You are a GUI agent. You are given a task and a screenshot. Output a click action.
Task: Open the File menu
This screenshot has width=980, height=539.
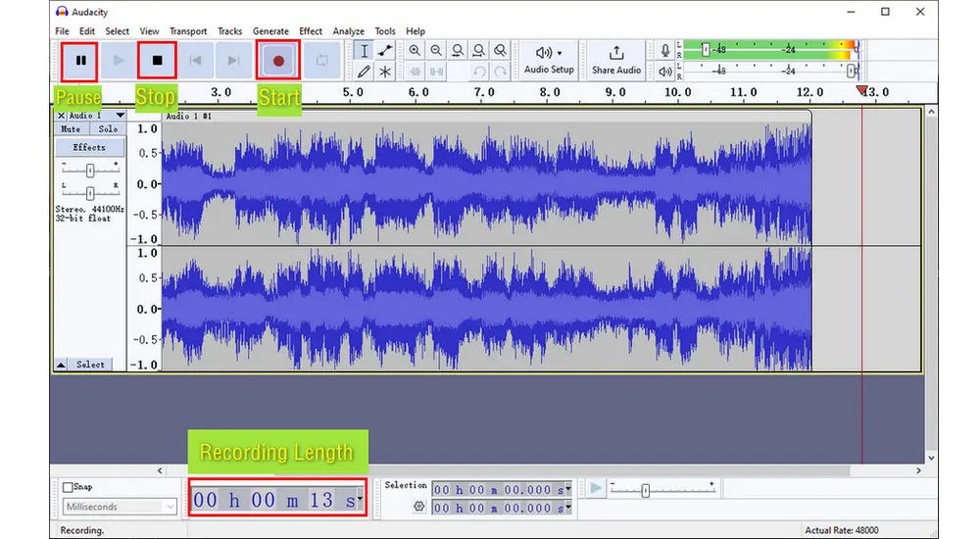click(x=62, y=31)
